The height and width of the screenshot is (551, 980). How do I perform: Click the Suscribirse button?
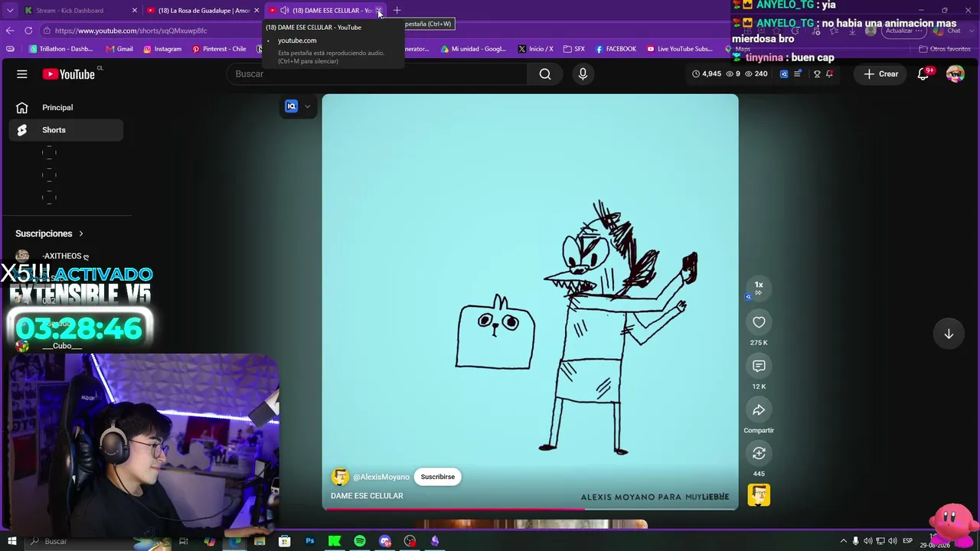tap(438, 477)
